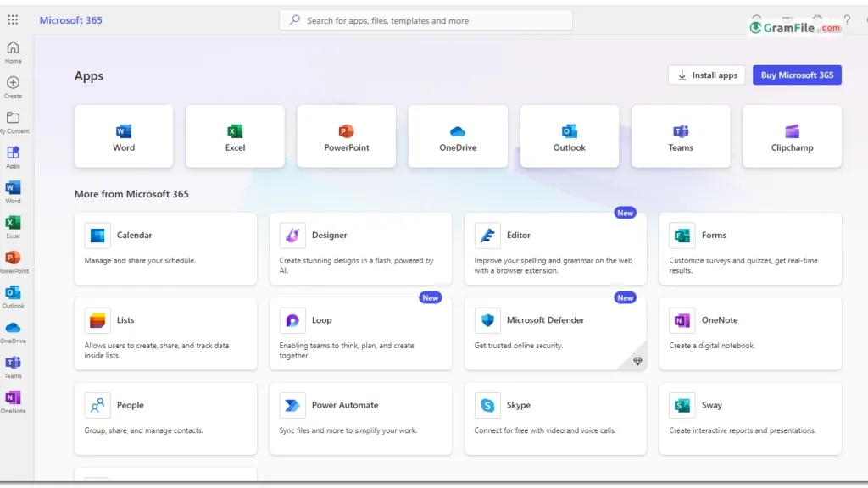868x488 pixels.
Task: Click the Editor app icon
Action: (x=487, y=236)
